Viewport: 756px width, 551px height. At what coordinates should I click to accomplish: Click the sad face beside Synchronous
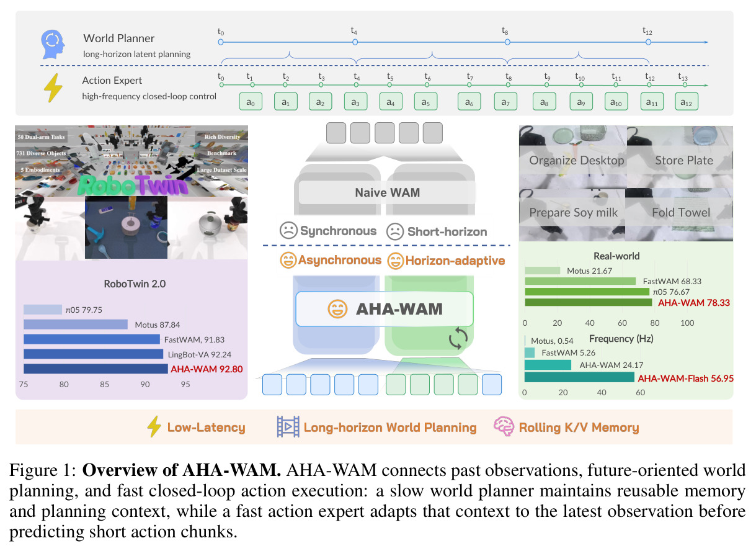(x=288, y=231)
